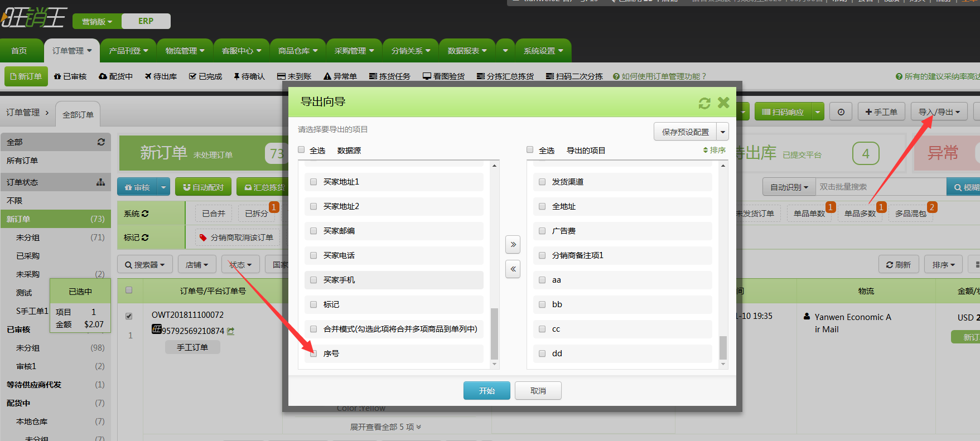Open the 采购管理 main menu

click(x=354, y=51)
